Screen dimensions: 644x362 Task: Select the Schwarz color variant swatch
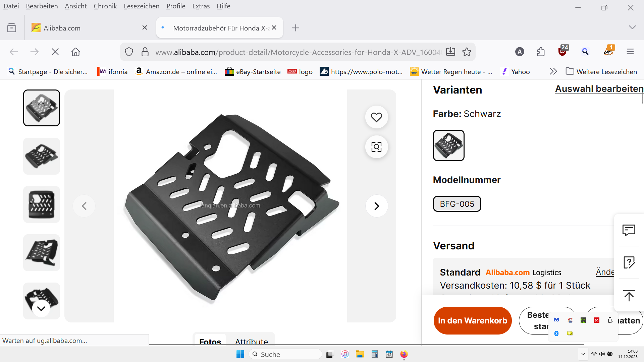(x=448, y=145)
